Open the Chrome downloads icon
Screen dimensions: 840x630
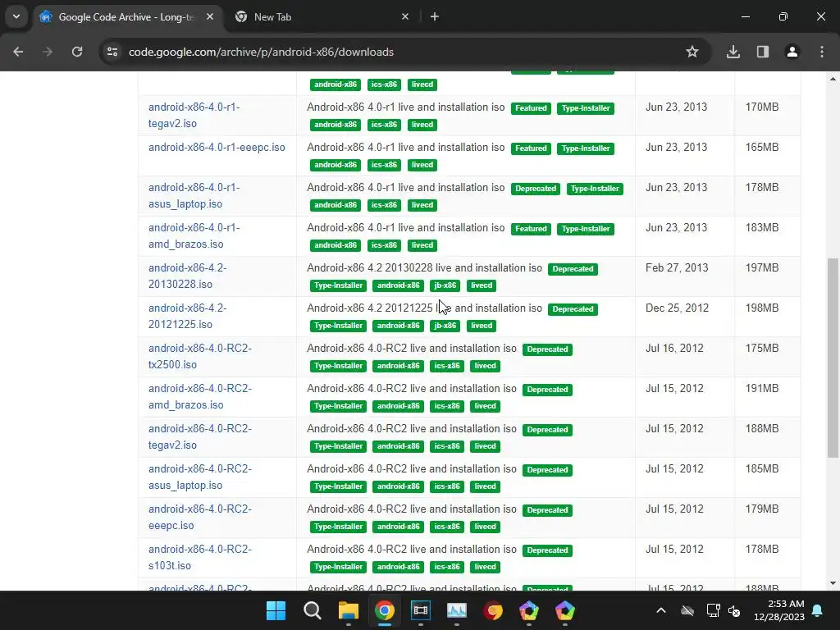click(733, 52)
